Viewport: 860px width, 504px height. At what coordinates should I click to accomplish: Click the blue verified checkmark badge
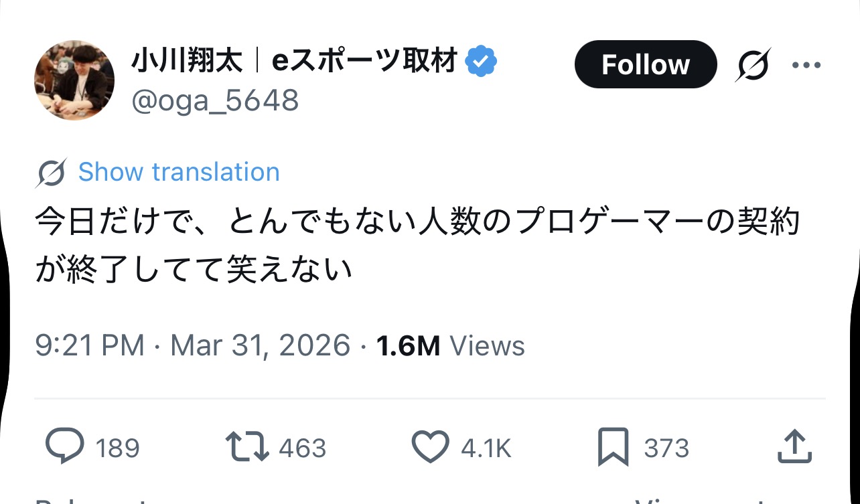point(481,62)
